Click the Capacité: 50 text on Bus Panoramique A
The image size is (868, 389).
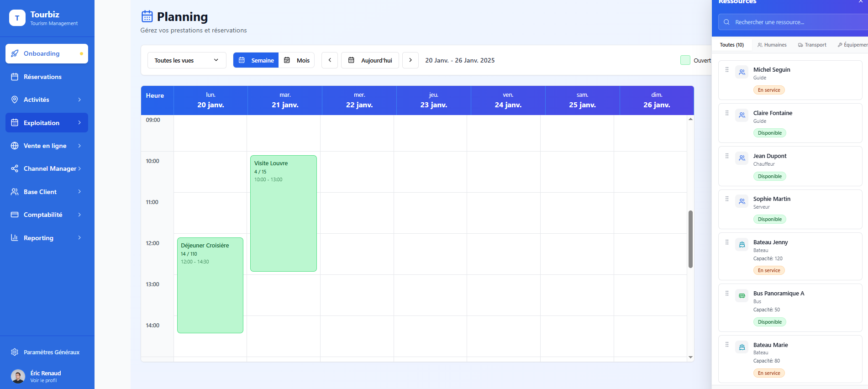(767, 310)
